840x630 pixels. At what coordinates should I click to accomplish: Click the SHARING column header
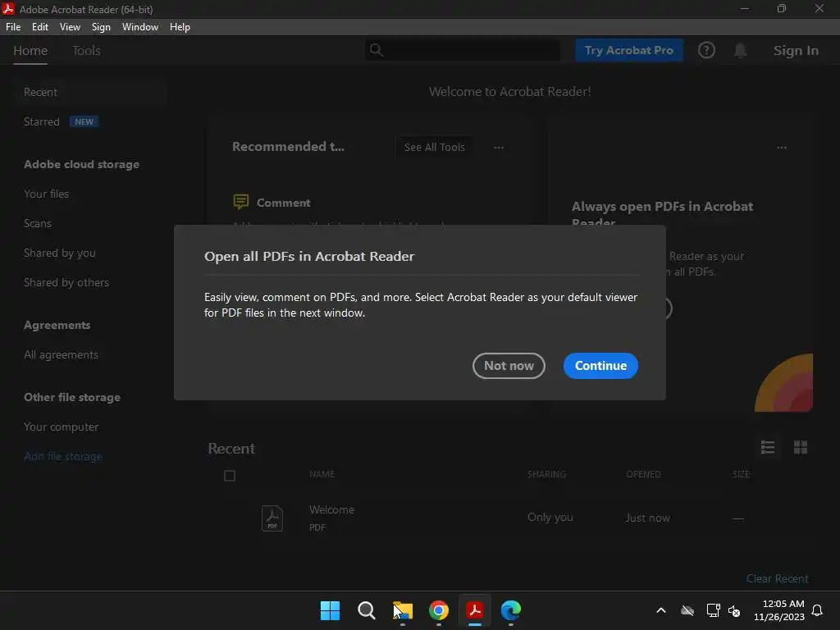[x=546, y=474]
